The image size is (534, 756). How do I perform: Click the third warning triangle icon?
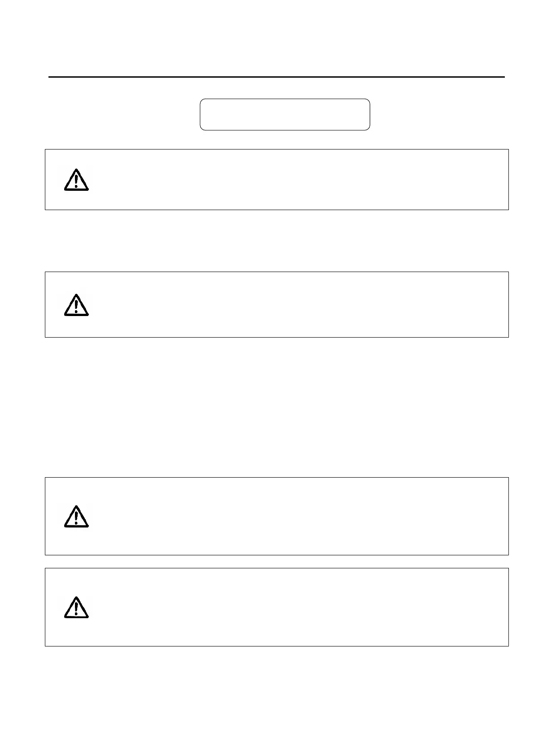[x=76, y=516]
